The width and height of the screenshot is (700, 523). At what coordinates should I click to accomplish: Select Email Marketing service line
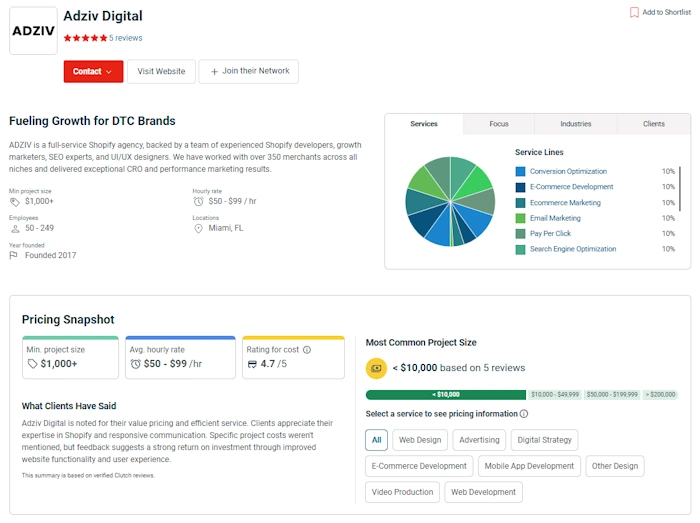pyautogui.click(x=555, y=218)
